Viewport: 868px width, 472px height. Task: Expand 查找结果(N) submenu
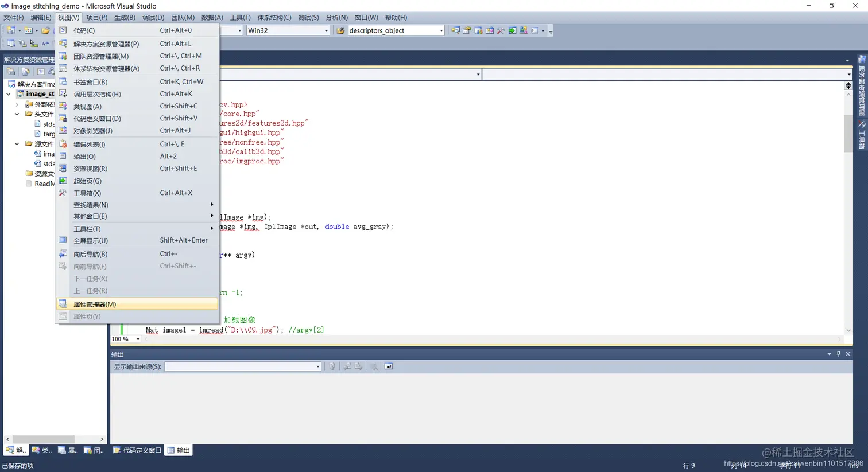point(137,205)
